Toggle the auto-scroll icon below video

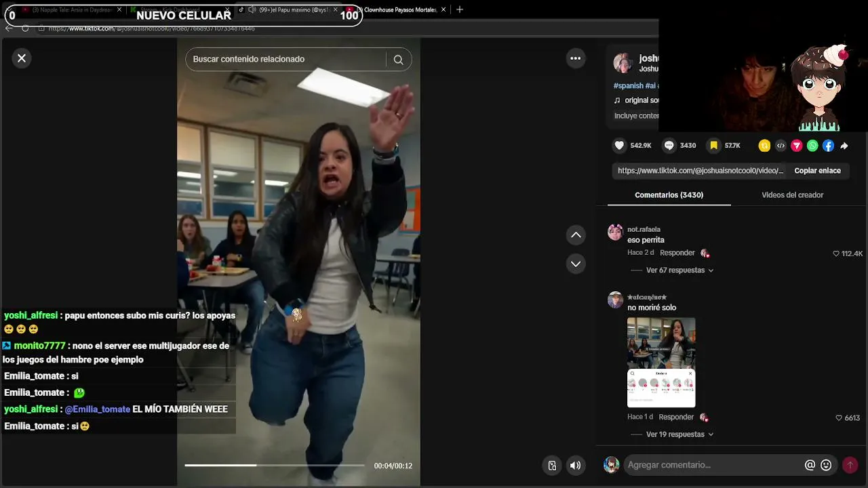(x=552, y=466)
